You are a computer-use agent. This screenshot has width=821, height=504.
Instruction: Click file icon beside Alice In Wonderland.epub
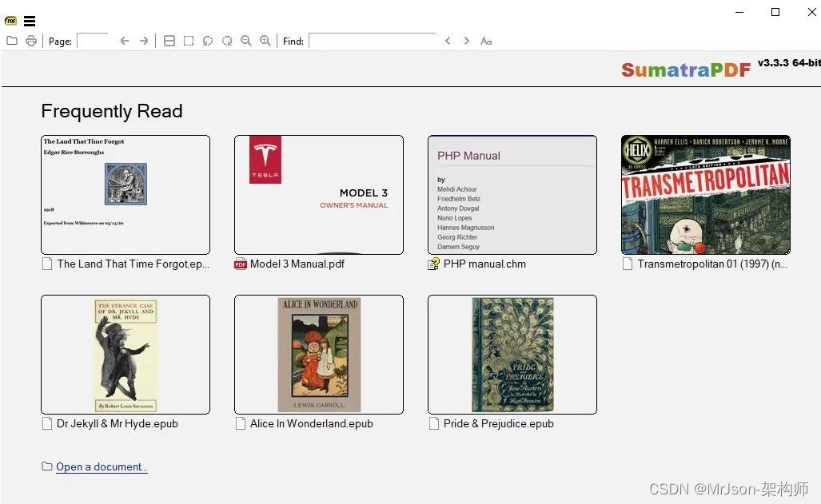(x=241, y=423)
